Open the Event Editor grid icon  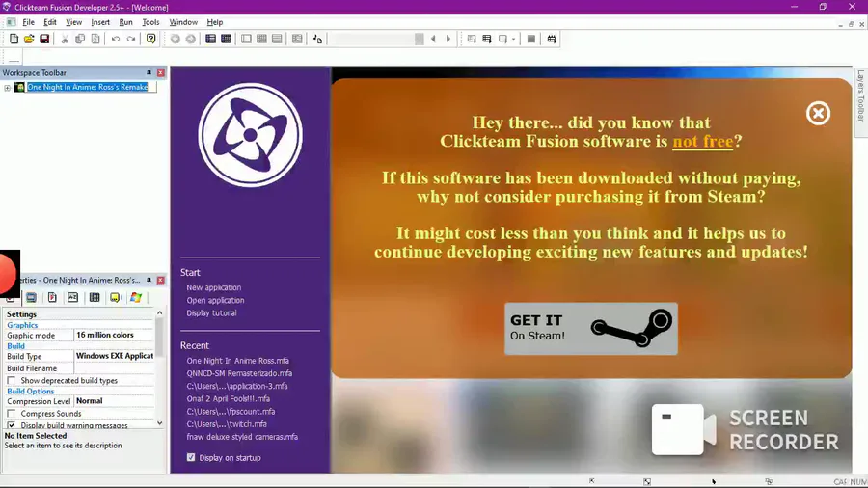(x=261, y=39)
